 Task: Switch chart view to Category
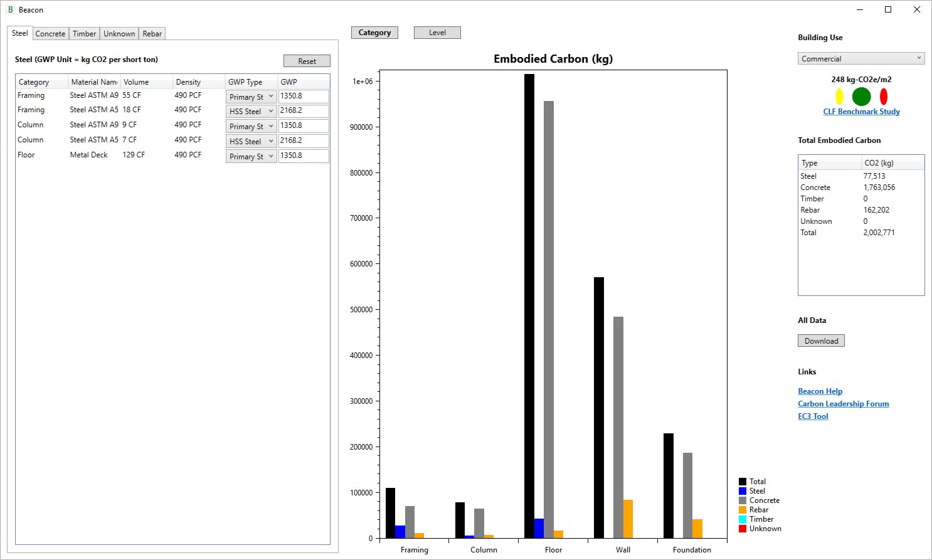374,32
